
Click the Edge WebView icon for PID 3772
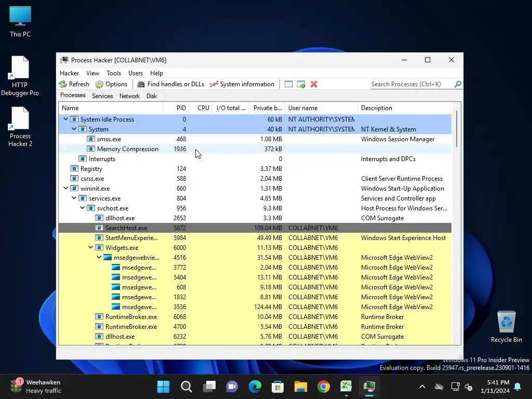click(116, 268)
